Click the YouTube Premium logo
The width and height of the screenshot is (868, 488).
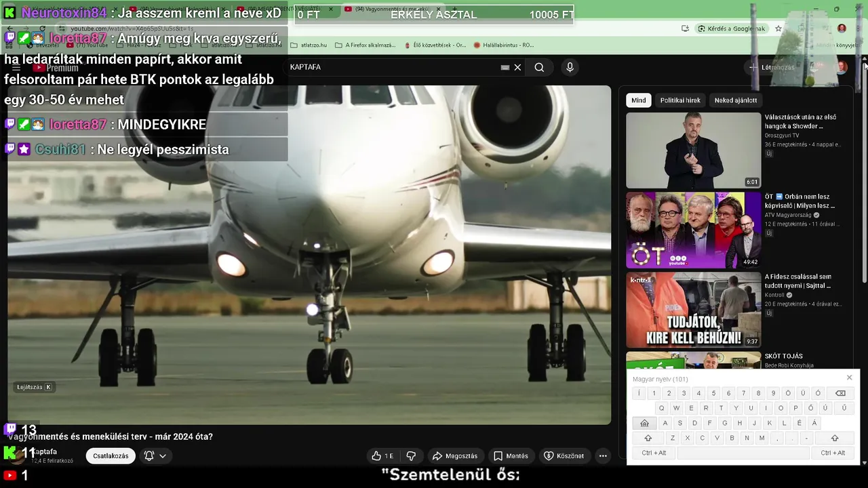(x=56, y=68)
